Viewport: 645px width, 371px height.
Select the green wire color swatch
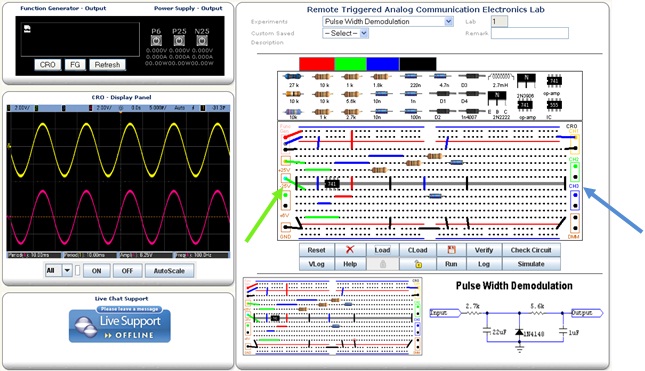[350, 64]
